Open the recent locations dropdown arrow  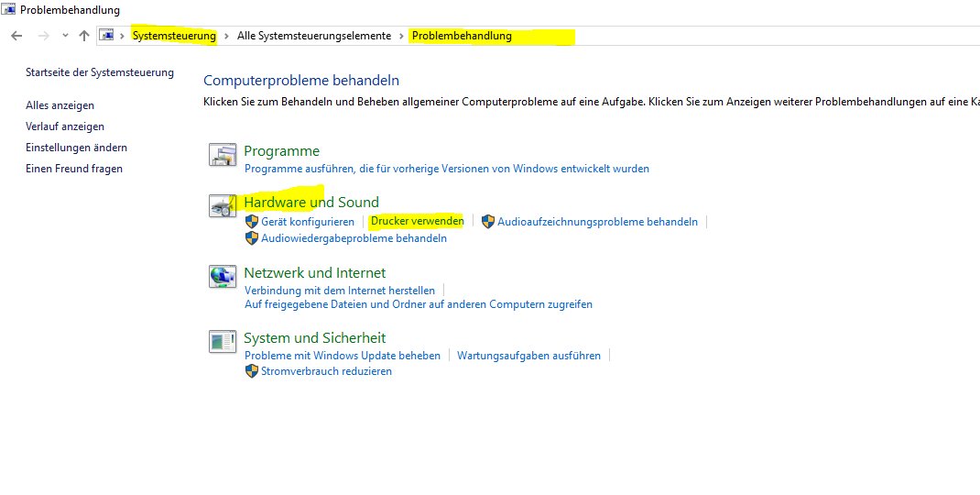[x=65, y=36]
